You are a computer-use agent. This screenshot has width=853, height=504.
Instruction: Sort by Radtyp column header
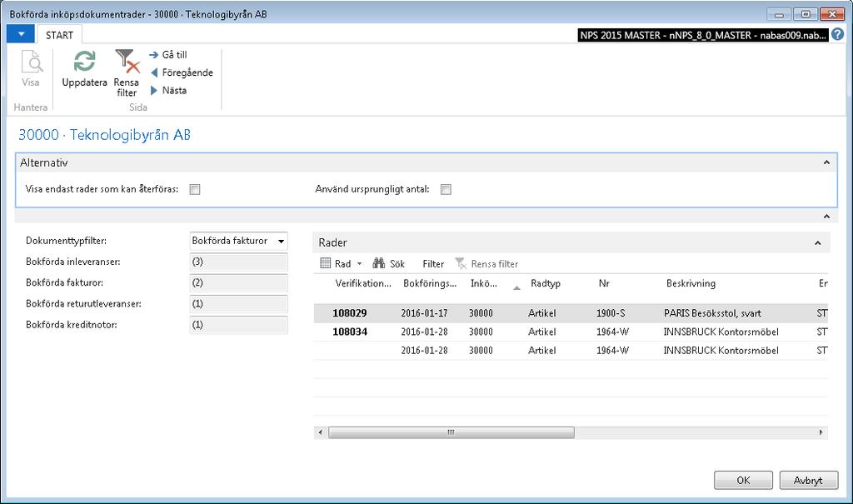(x=545, y=283)
